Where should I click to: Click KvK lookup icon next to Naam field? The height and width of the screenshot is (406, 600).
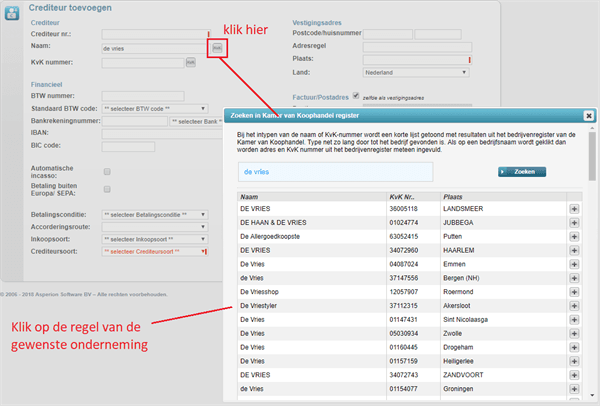(x=217, y=48)
